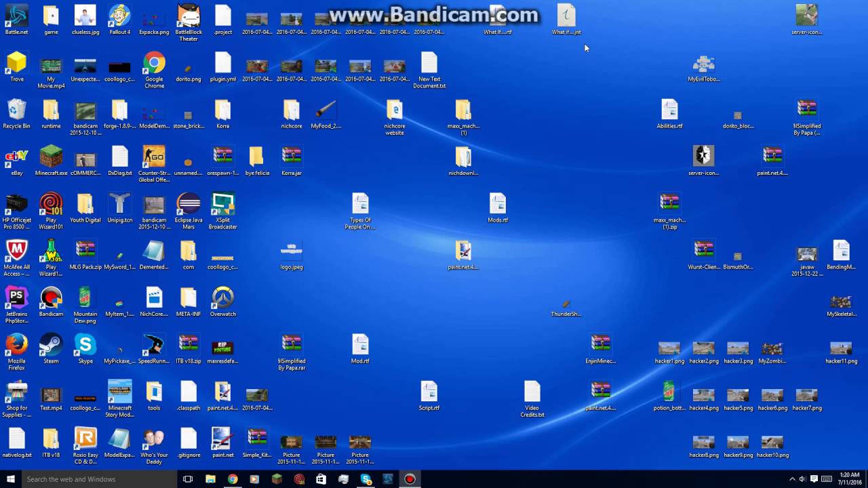Select the Who's Your Daddy icon
Image resolution: width=868 pixels, height=488 pixels.
pyautogui.click(x=154, y=445)
